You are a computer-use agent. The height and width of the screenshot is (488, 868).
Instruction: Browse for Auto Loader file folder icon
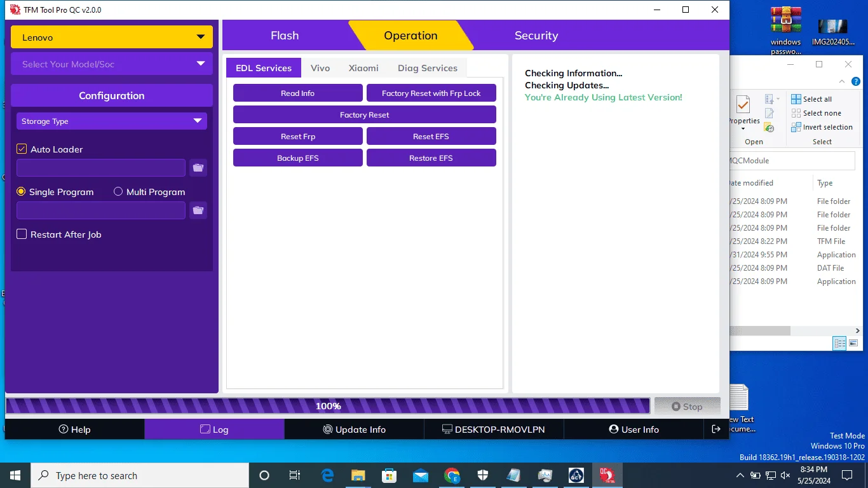click(x=198, y=168)
